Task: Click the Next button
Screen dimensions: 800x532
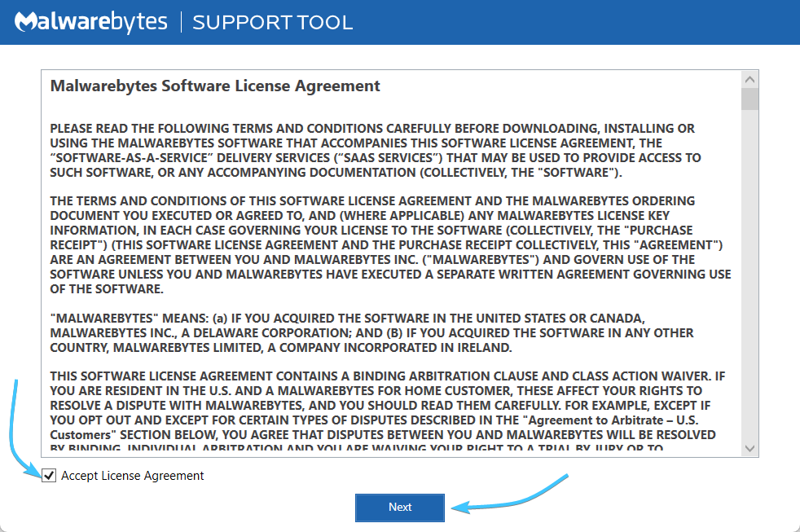Action: (x=400, y=508)
